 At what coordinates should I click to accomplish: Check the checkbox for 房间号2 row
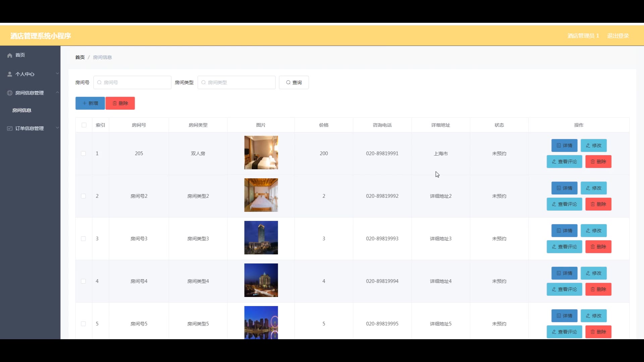click(84, 196)
